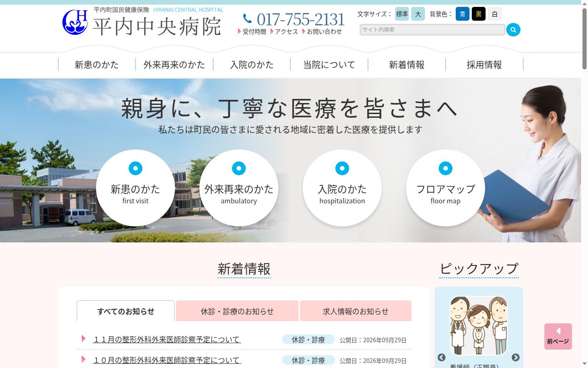
Task: Click the medical staff pickup thumbnail
Action: pos(479,326)
